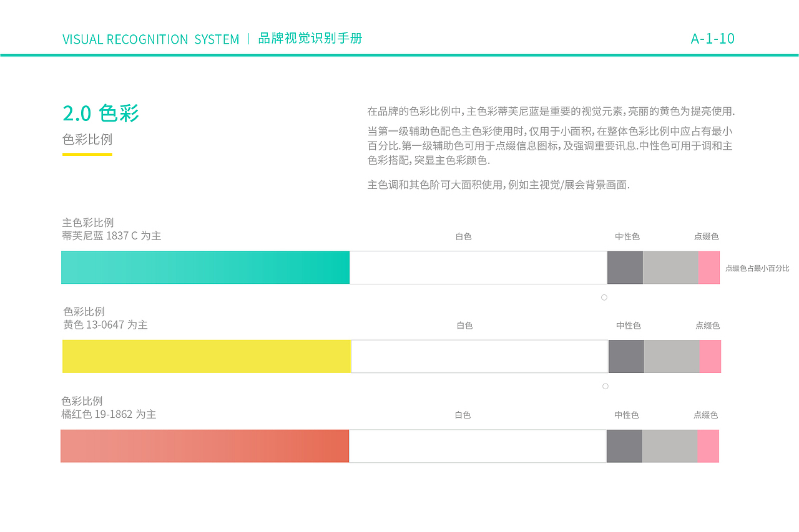Screen dimensions: 799x532
Task: Click the pink accent swatch in the top bar
Action: (x=708, y=268)
